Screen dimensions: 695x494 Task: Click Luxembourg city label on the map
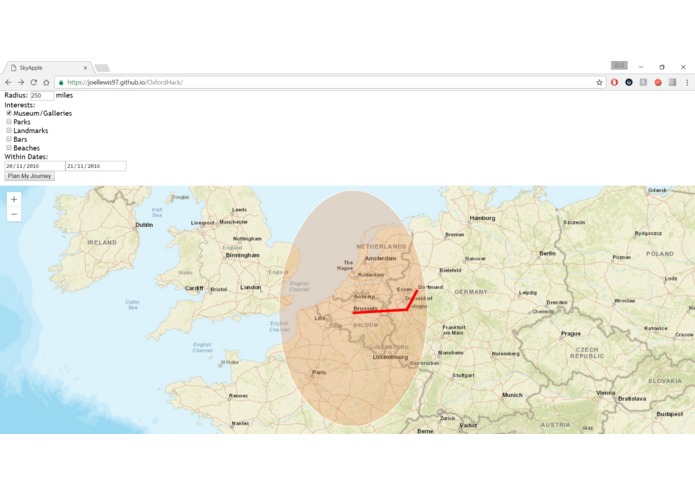pos(390,357)
